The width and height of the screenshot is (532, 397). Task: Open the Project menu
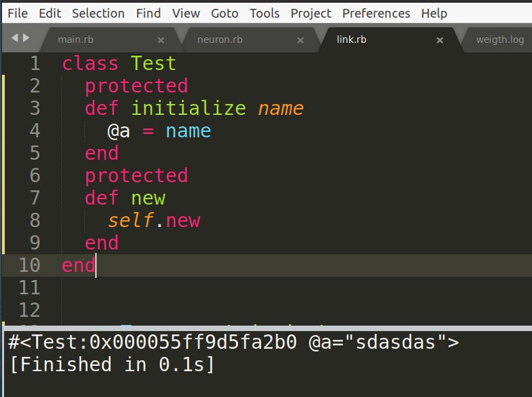click(x=311, y=13)
